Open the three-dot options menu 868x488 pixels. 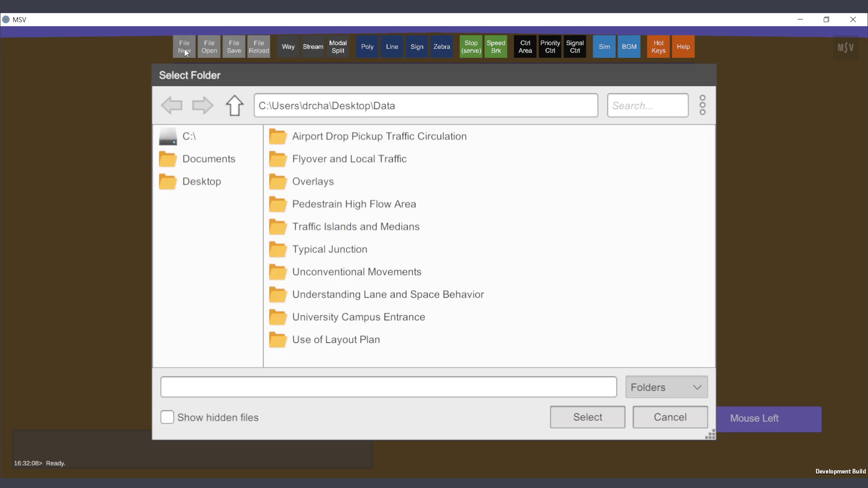[x=702, y=105]
